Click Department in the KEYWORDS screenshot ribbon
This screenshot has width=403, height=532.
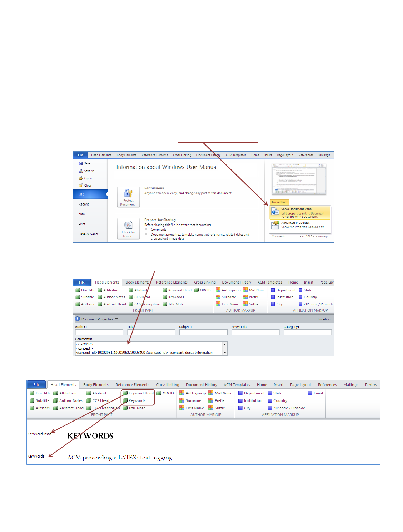tap(252, 393)
